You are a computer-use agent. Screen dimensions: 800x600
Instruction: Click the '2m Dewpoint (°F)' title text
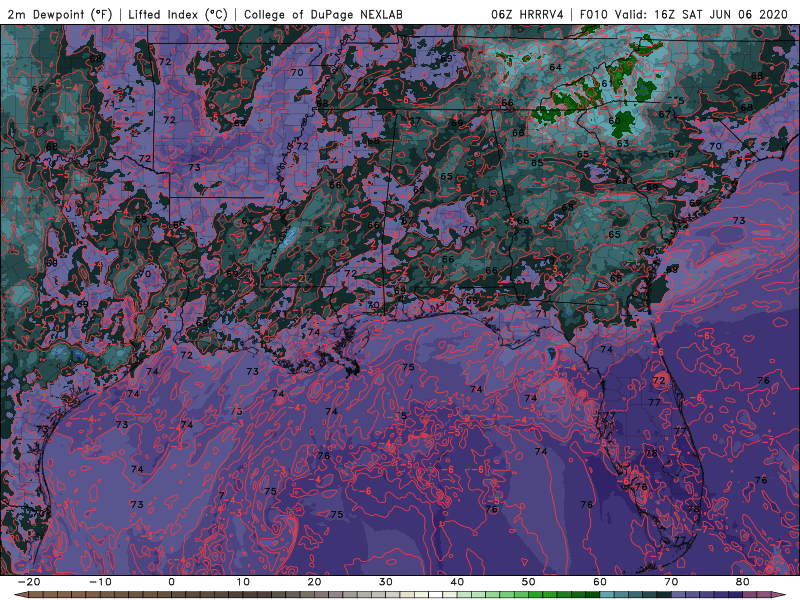59,14
